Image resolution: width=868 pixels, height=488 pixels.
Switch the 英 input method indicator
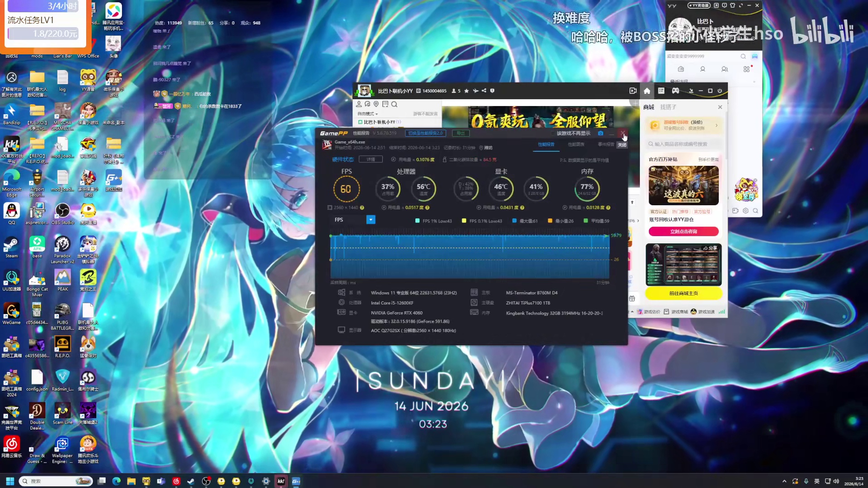click(x=817, y=481)
